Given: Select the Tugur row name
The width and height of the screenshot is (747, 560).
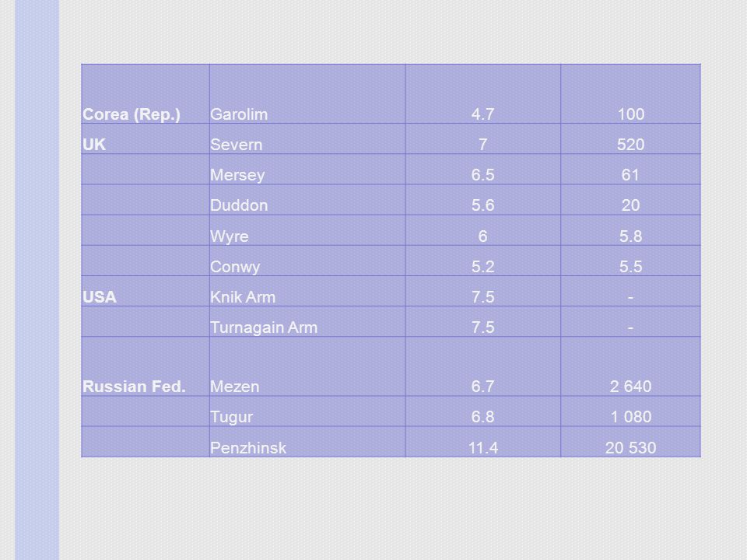Looking at the screenshot, I should [x=231, y=417].
